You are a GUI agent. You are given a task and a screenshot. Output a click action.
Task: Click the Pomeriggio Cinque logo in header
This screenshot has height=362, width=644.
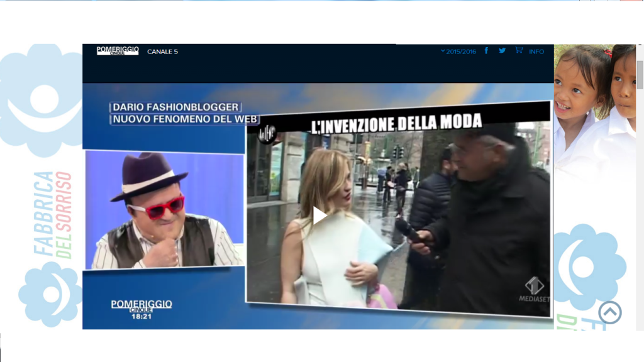coord(118,50)
